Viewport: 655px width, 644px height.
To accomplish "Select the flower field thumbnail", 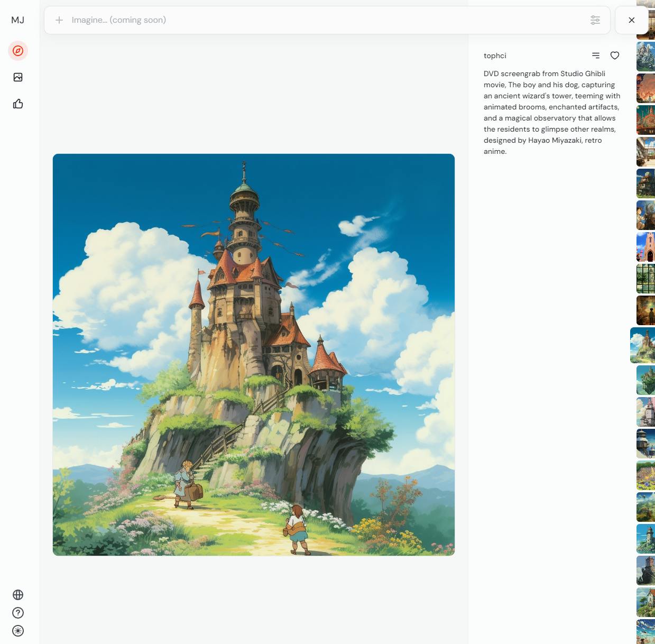I will pos(645,475).
